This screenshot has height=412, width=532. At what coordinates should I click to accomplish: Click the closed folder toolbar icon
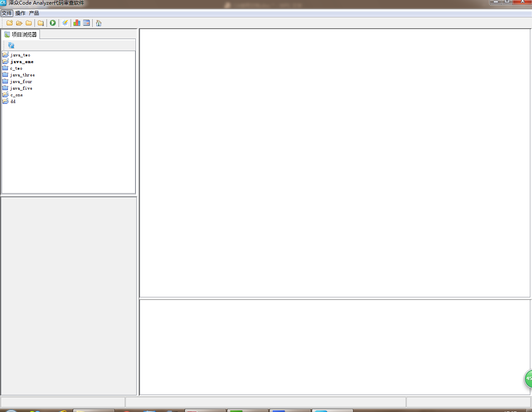tap(29, 23)
